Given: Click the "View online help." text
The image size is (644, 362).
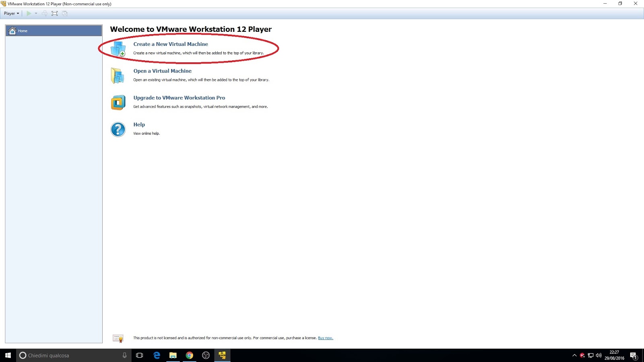Looking at the screenshot, I should pyautogui.click(x=147, y=134).
